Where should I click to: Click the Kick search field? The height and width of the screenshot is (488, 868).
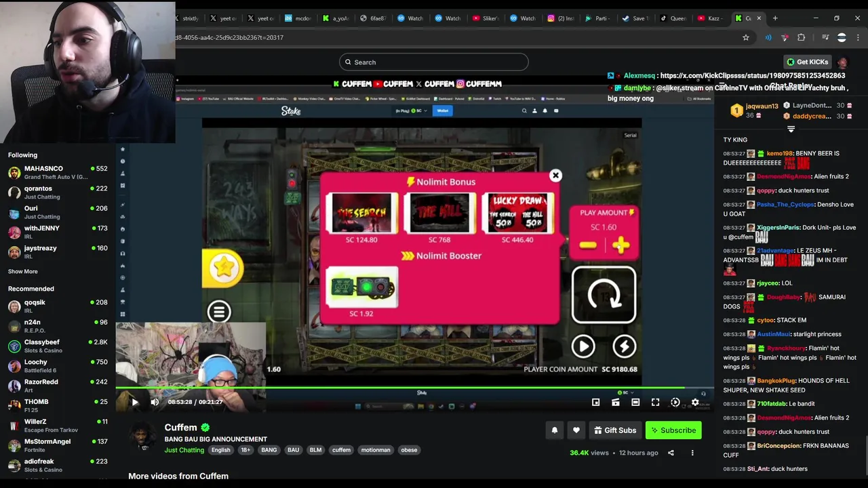click(433, 62)
